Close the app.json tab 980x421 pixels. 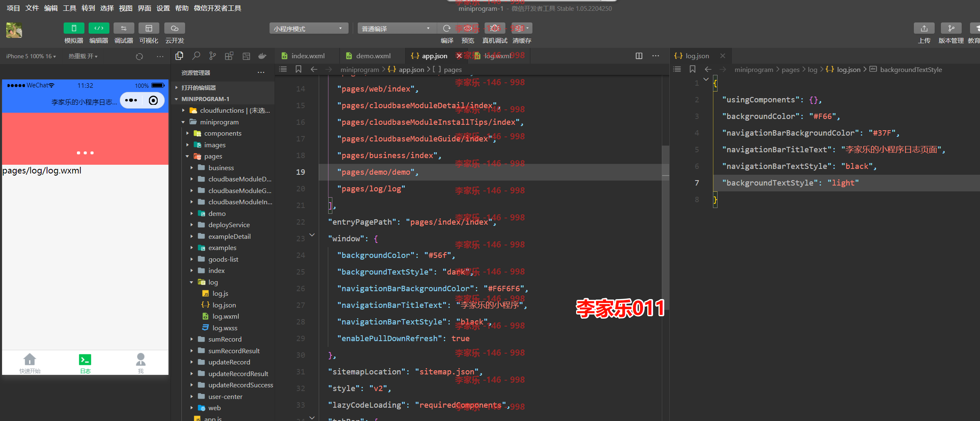click(x=459, y=56)
